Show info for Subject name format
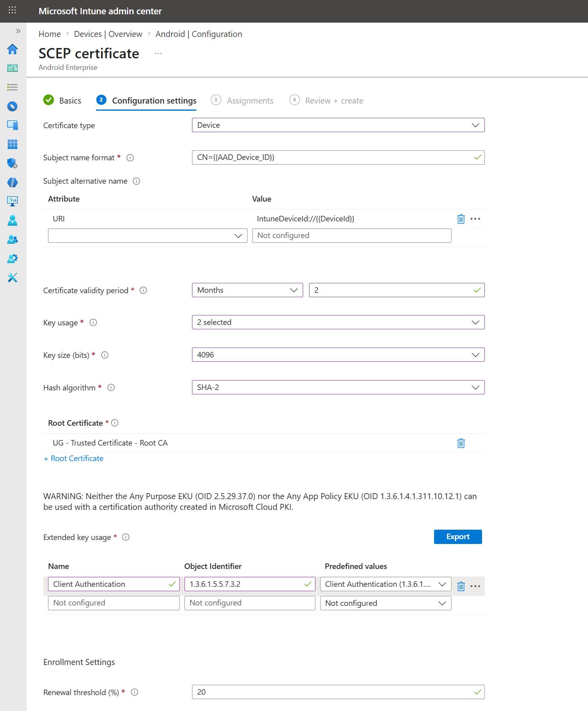Screen dimensions: 588x711 click(130, 158)
